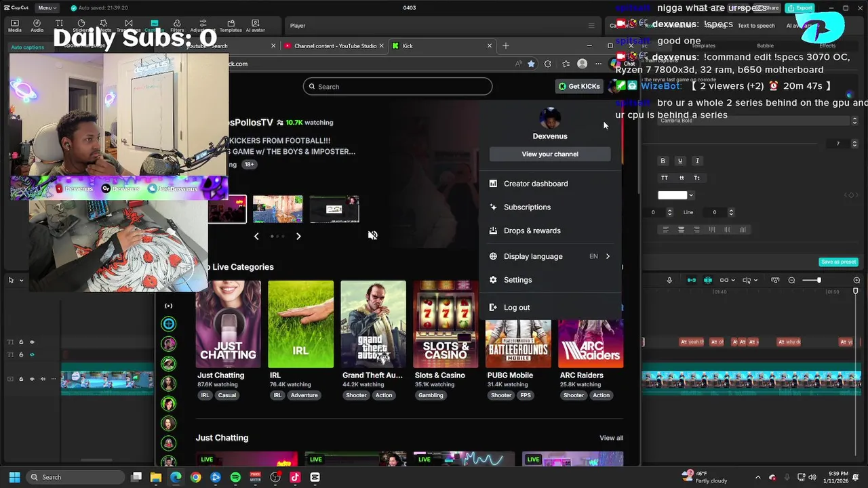Click the timeline record voiceover microphone
This screenshot has height=488, width=868.
(x=669, y=280)
